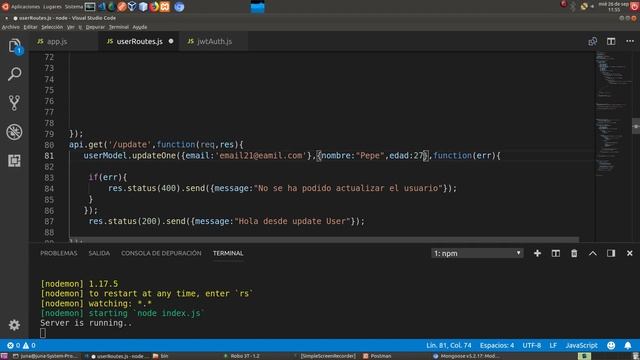Open the Editar menu
This screenshot has height=360, width=640.
pos(30,27)
